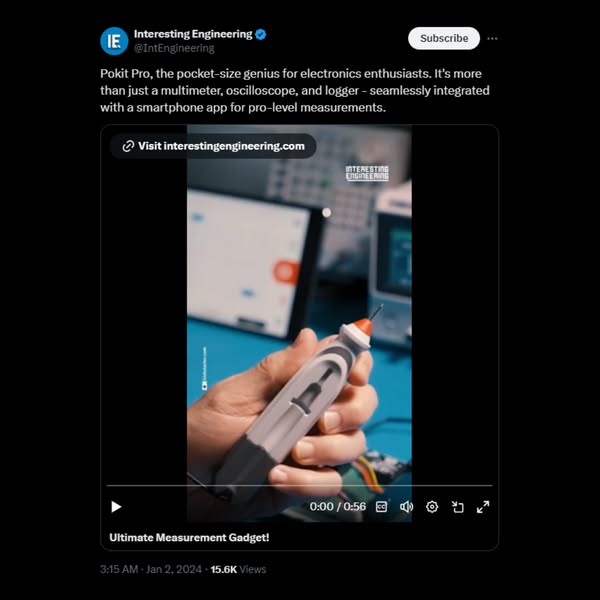Click the link icon beside Visit
This screenshot has width=600, height=600.
point(128,146)
